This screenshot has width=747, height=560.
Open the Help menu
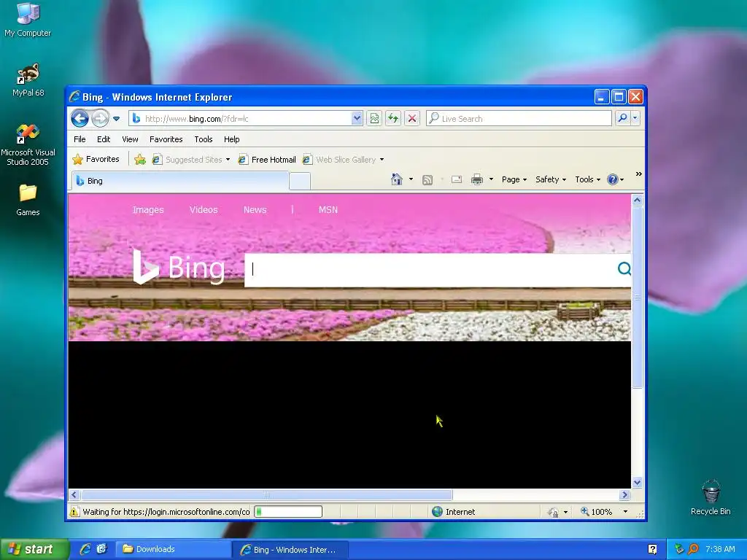pos(231,139)
